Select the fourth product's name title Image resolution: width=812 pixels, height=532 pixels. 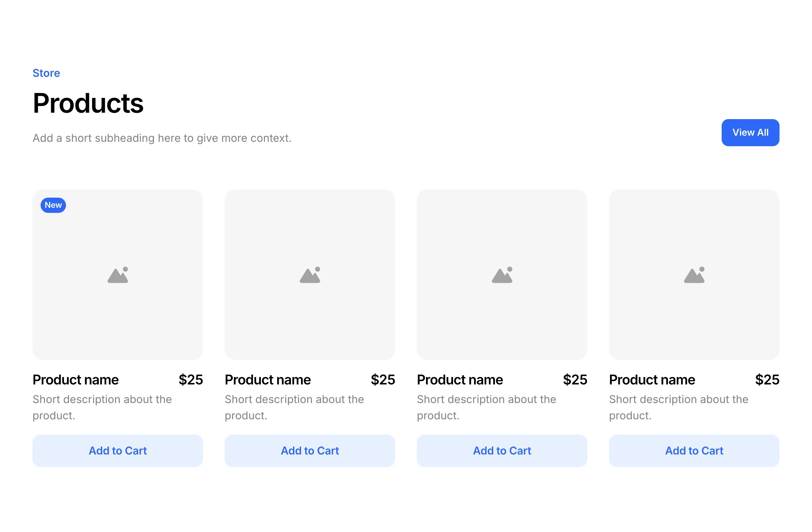click(x=652, y=380)
